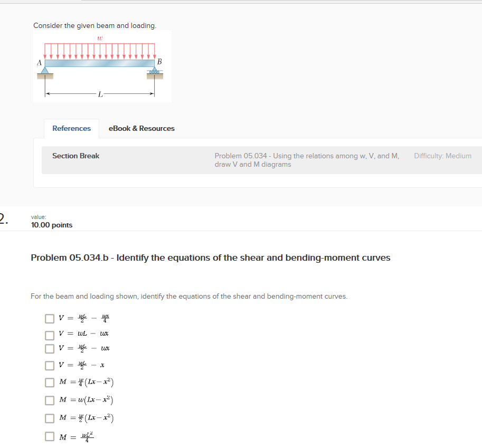Select the last option M = wL²/4
482x448 pixels.
pos(50,436)
